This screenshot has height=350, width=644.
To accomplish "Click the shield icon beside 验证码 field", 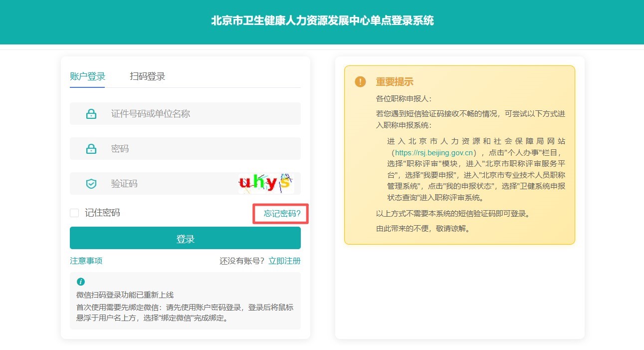I will 91,184.
